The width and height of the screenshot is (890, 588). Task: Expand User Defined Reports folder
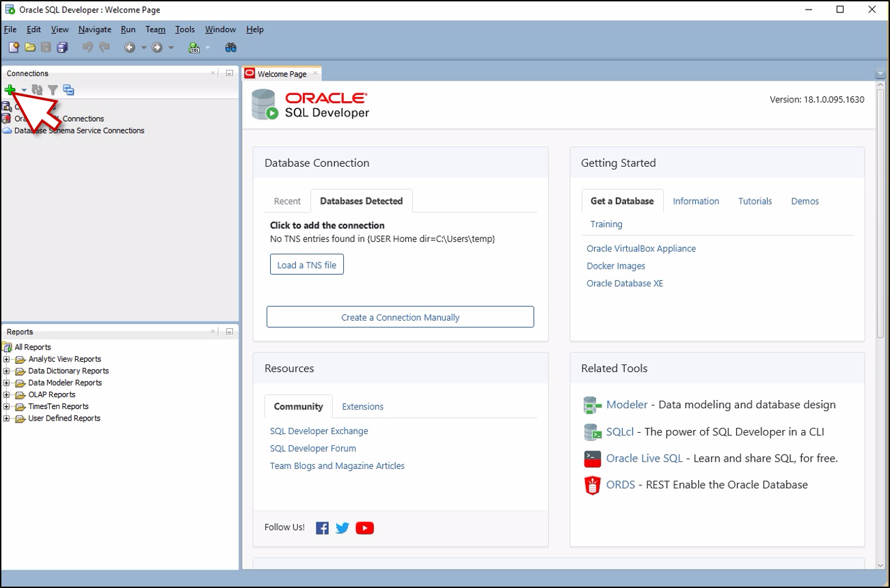(7, 418)
